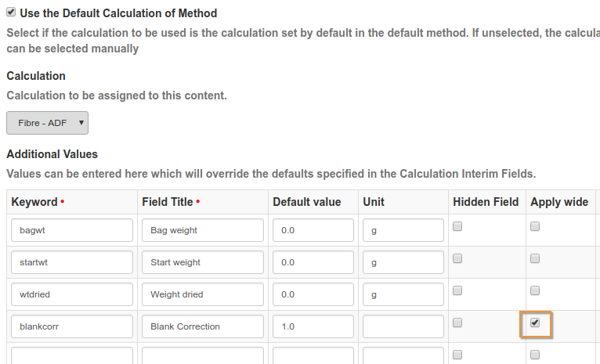The image size is (600, 364).
Task: Toggle Hidden Field for Bag weight row
Action: [x=458, y=227]
